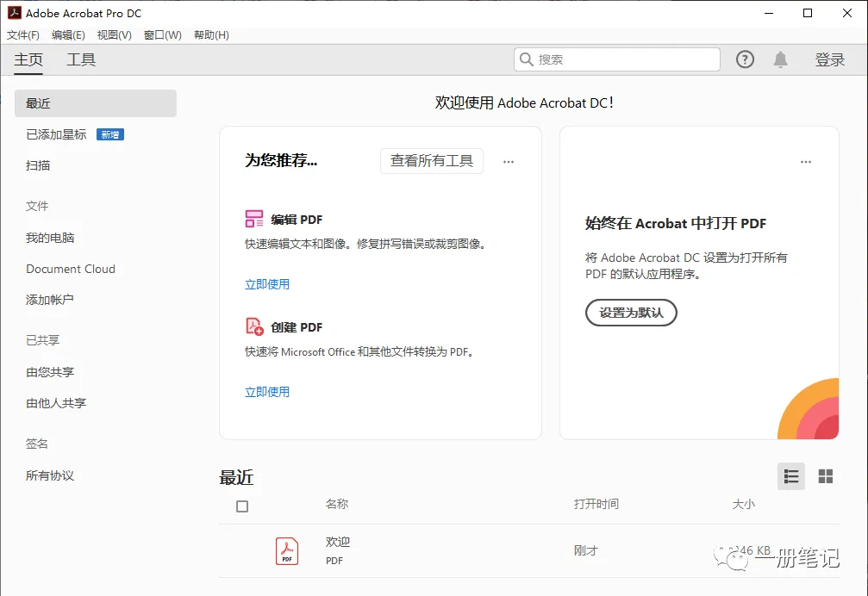Open notifications bell icon
The height and width of the screenshot is (596, 868).
tap(781, 59)
